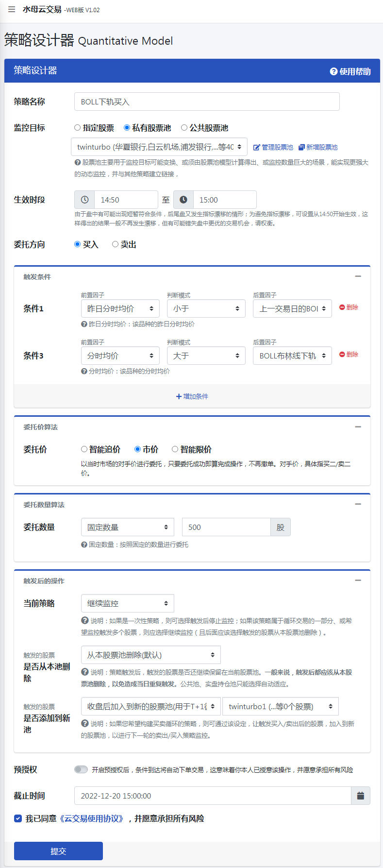Click the 使用帮助 help link

tap(350, 71)
